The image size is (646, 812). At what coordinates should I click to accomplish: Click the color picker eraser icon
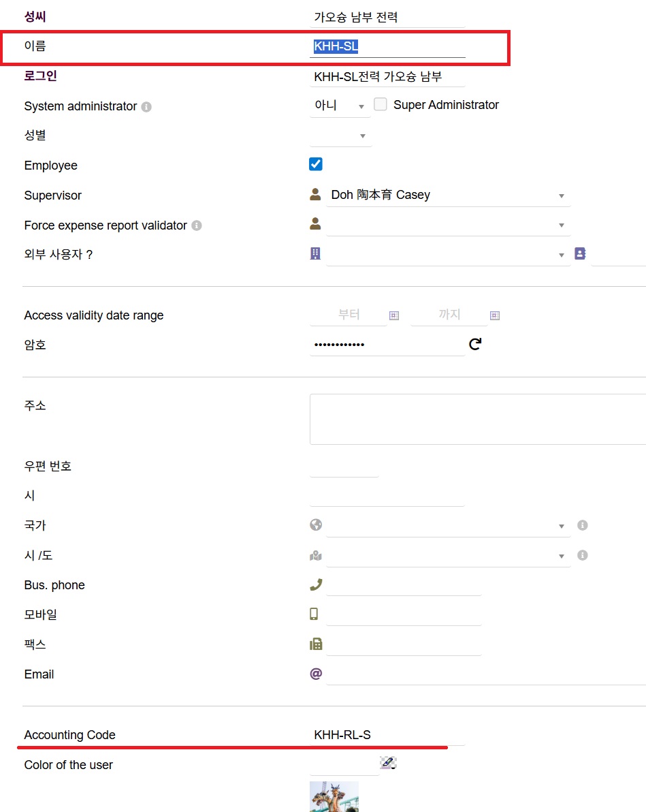click(389, 762)
